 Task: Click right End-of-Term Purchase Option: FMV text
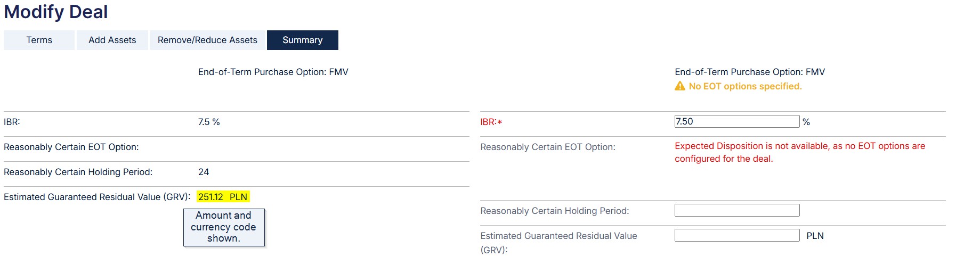(x=750, y=72)
